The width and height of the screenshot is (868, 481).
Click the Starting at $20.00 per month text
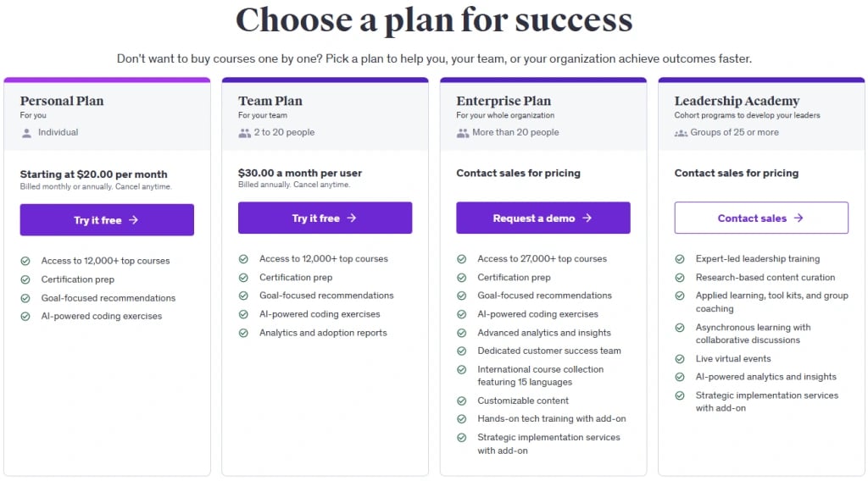click(x=94, y=174)
